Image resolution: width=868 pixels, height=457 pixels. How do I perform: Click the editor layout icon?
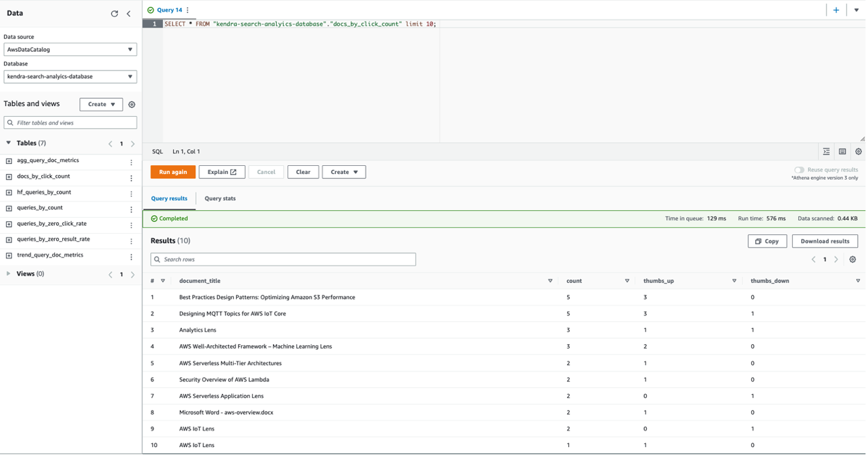point(842,152)
